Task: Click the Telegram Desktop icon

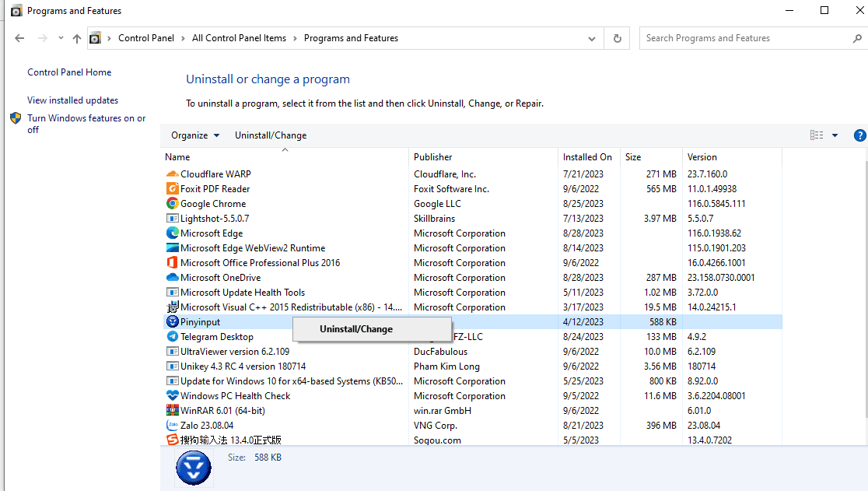Action: 172,337
